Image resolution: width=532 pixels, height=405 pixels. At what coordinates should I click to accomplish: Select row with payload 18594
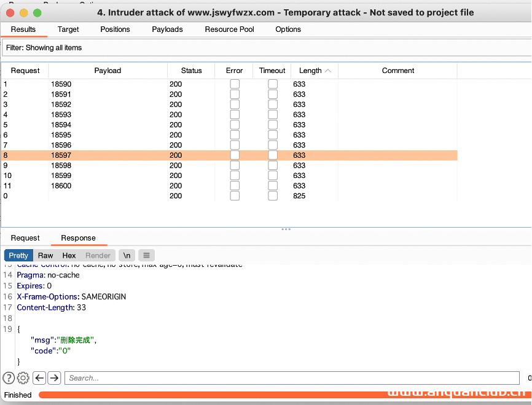point(229,125)
